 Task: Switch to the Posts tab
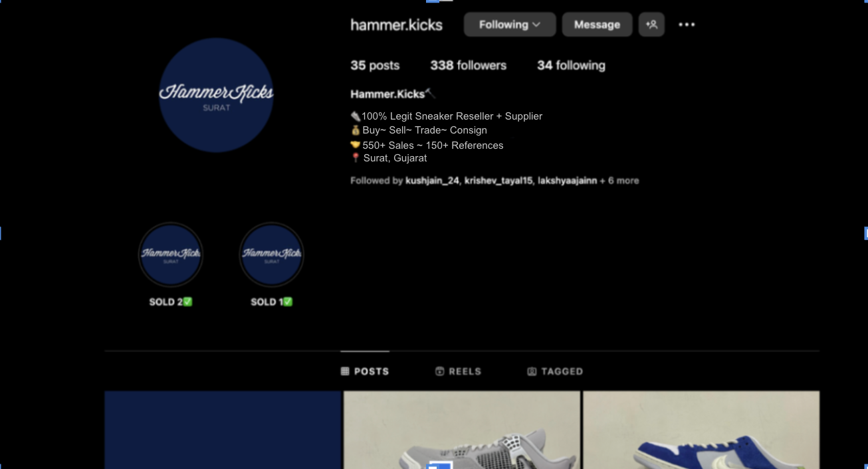tap(365, 371)
